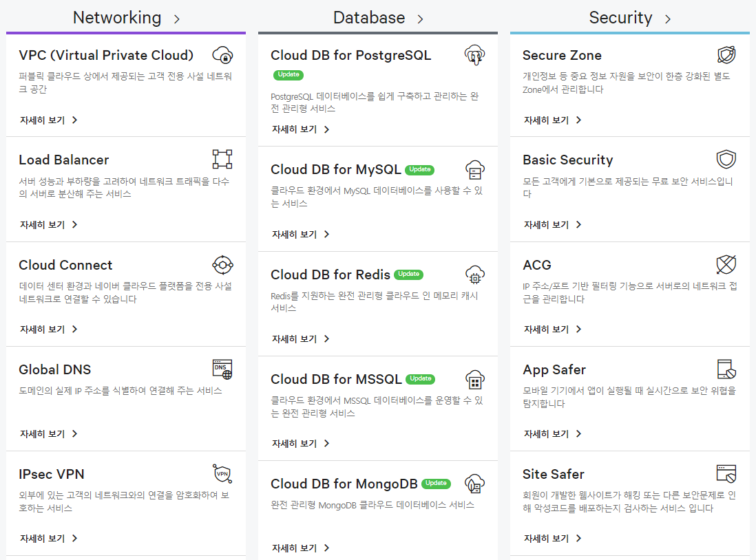The width and height of the screenshot is (756, 560).
Task: Click the Update badge beside Redis
Action: pyautogui.click(x=409, y=274)
